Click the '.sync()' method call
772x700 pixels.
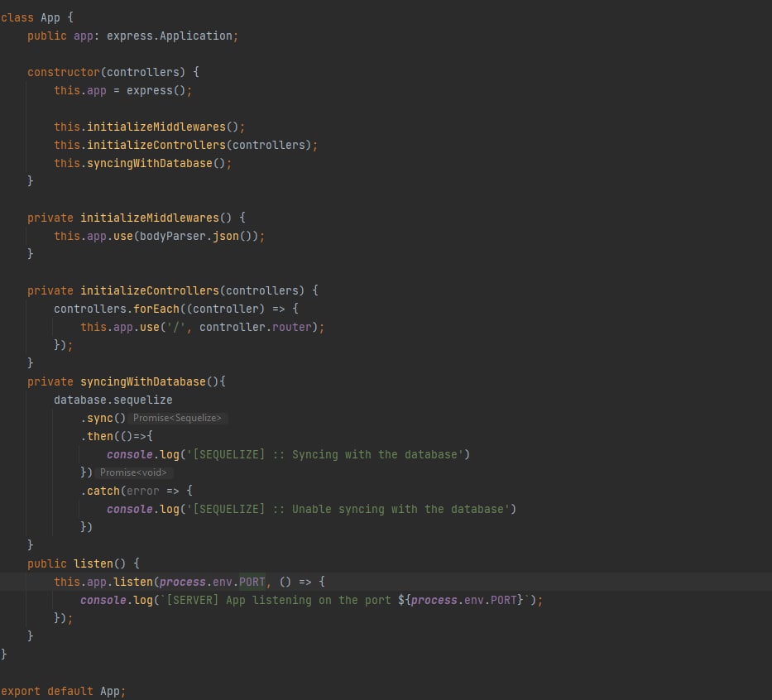[x=103, y=419]
